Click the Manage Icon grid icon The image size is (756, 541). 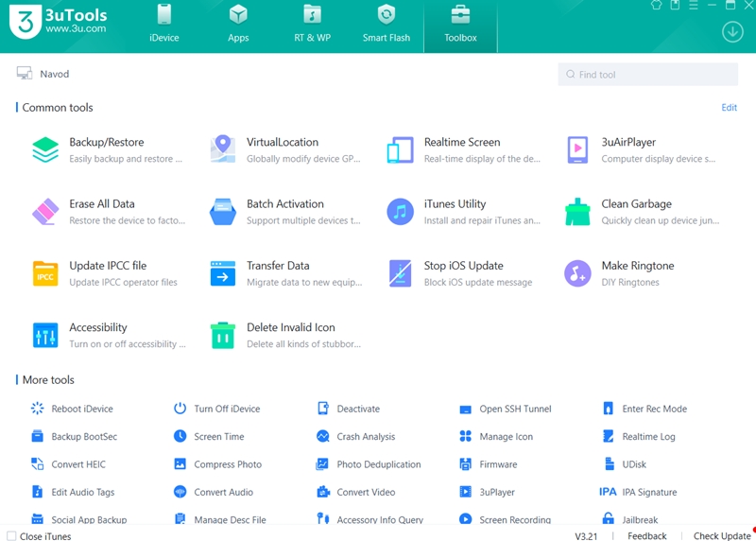pyautogui.click(x=465, y=436)
